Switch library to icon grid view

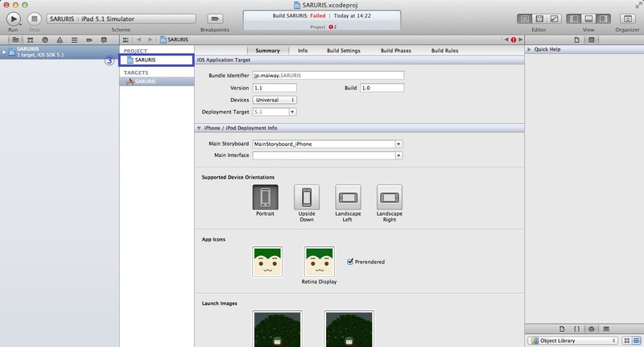click(627, 341)
